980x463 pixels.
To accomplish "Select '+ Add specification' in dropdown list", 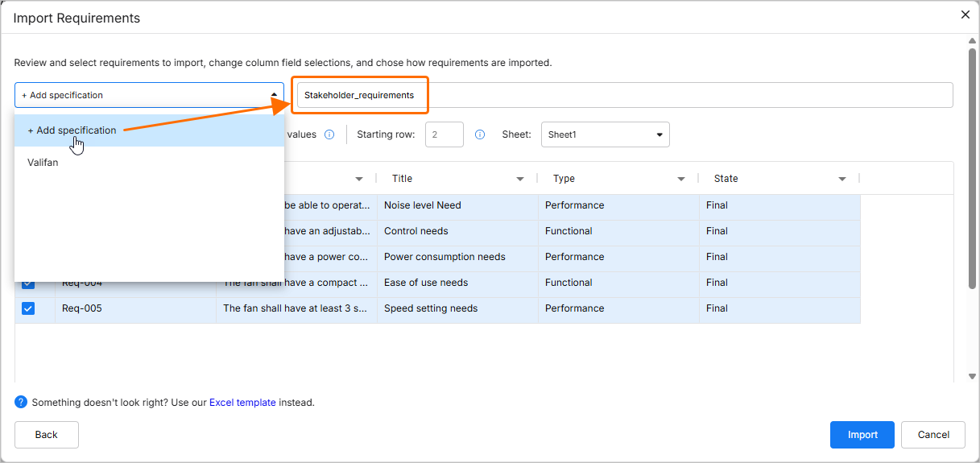I will pyautogui.click(x=149, y=130).
